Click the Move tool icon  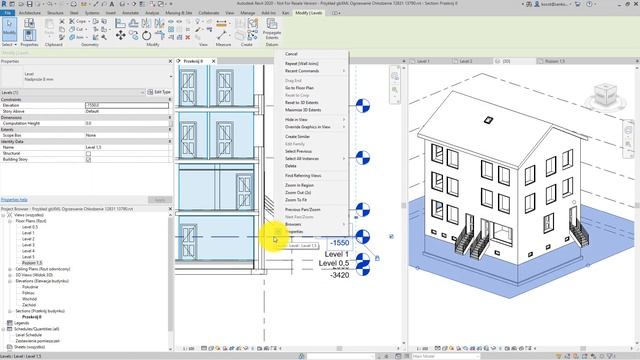tap(120, 36)
